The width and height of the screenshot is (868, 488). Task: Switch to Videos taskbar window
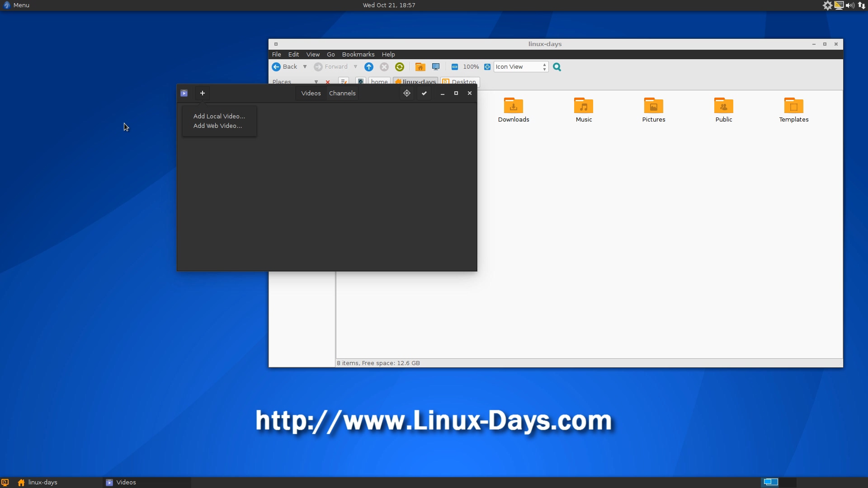point(147,482)
